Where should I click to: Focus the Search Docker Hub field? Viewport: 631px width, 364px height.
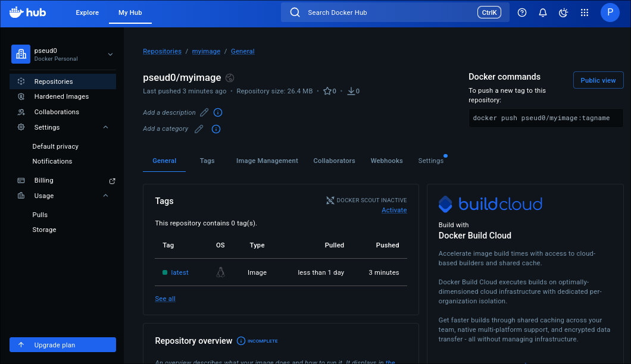click(x=387, y=12)
